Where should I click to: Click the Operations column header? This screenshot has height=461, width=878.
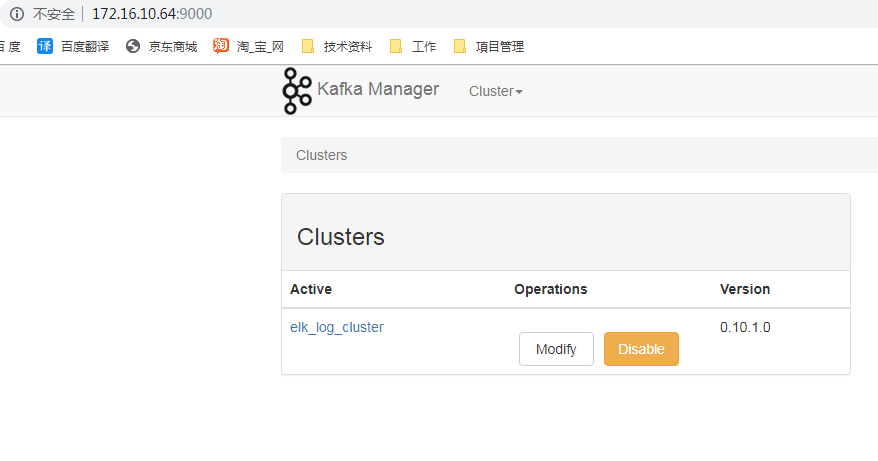(x=551, y=289)
